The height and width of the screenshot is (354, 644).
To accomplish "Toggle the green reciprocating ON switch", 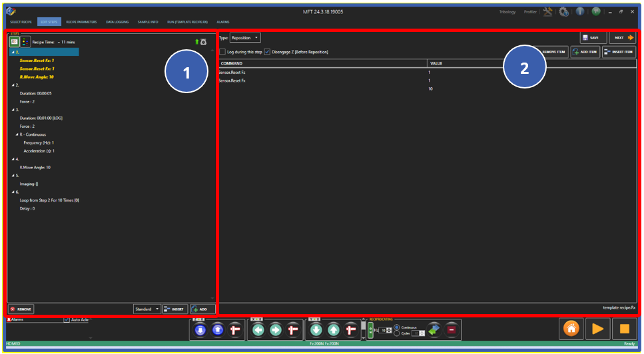I will [370, 330].
